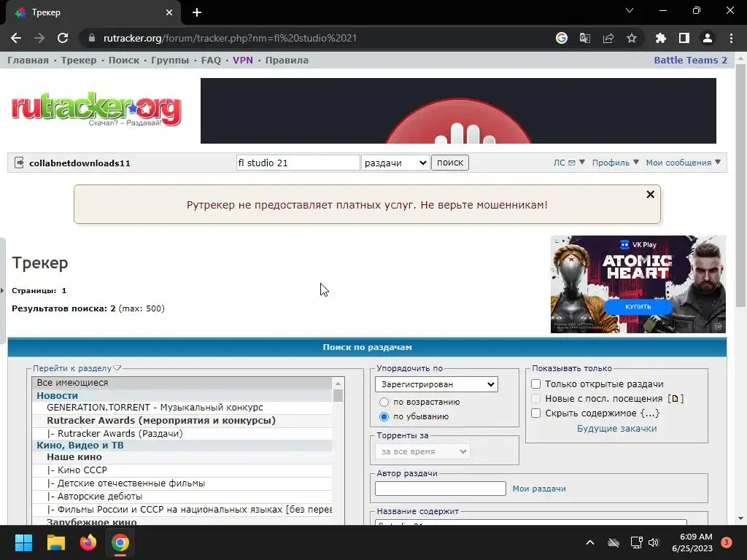Launch Firefox from the taskbar
The image size is (747, 560).
[x=88, y=542]
